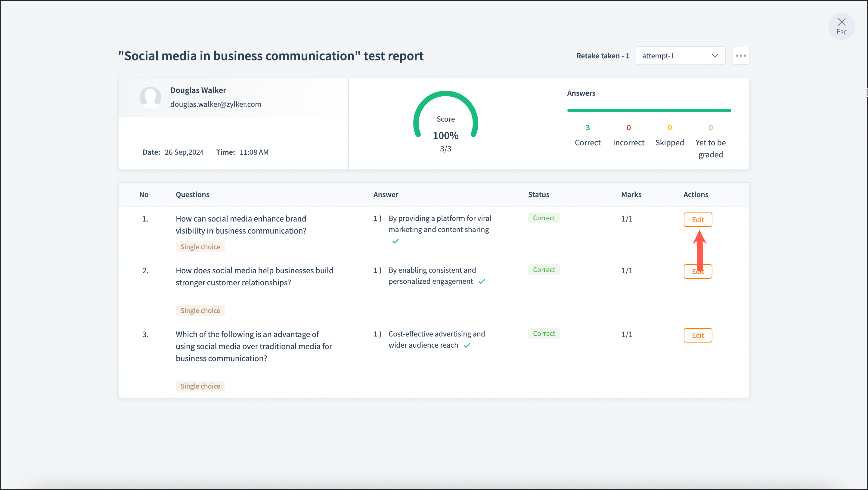Click the Status column header

pos(538,194)
